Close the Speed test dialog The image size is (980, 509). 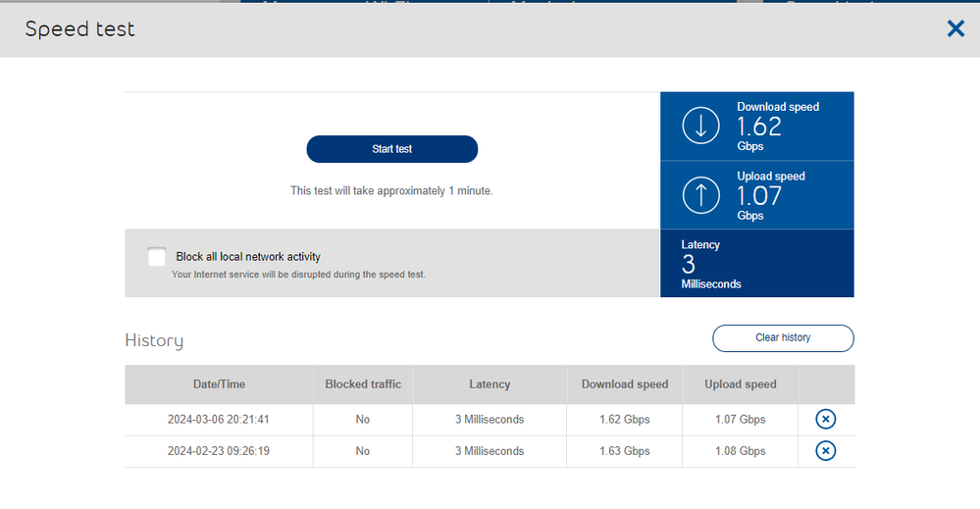[955, 28]
